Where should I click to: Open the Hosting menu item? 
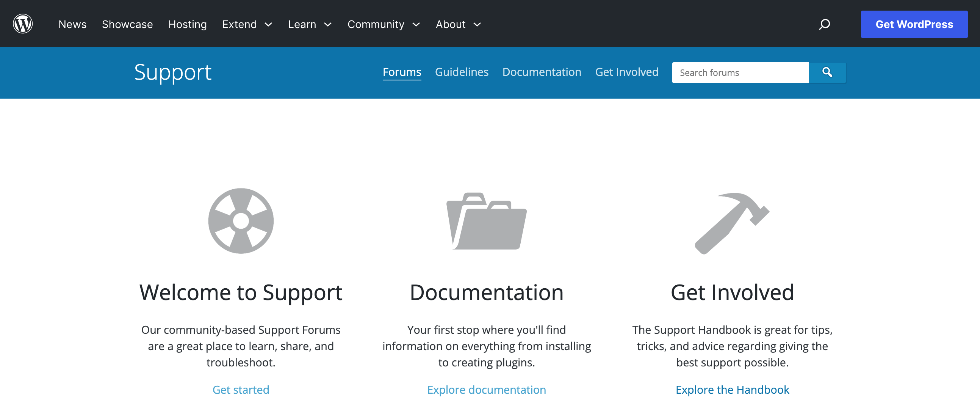[187, 24]
